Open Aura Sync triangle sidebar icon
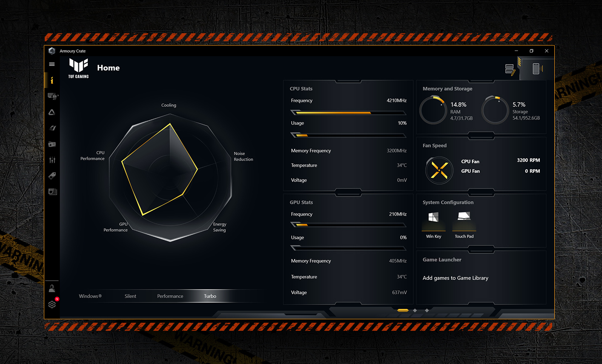 [52, 112]
